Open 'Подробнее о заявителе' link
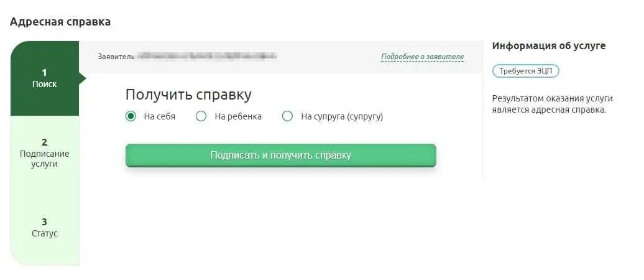 (x=422, y=57)
